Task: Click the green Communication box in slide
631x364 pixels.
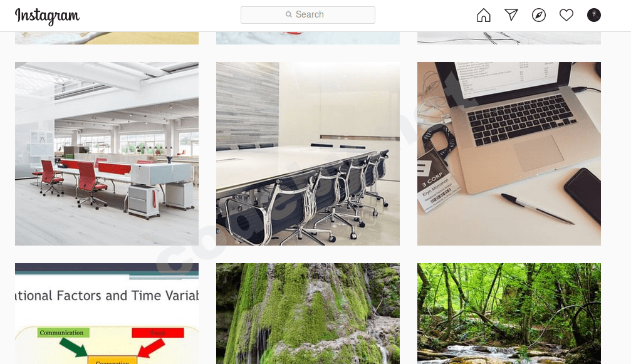Action: point(63,333)
